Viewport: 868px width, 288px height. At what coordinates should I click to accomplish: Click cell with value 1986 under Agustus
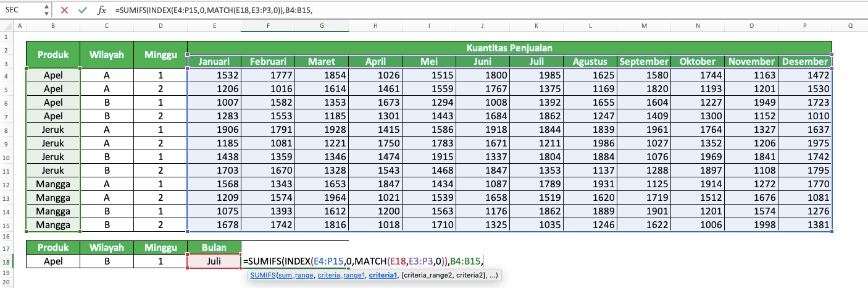click(590, 144)
